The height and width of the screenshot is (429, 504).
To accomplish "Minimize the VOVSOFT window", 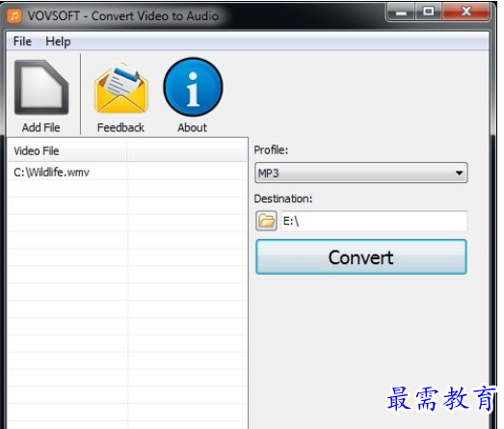I will 401,12.
